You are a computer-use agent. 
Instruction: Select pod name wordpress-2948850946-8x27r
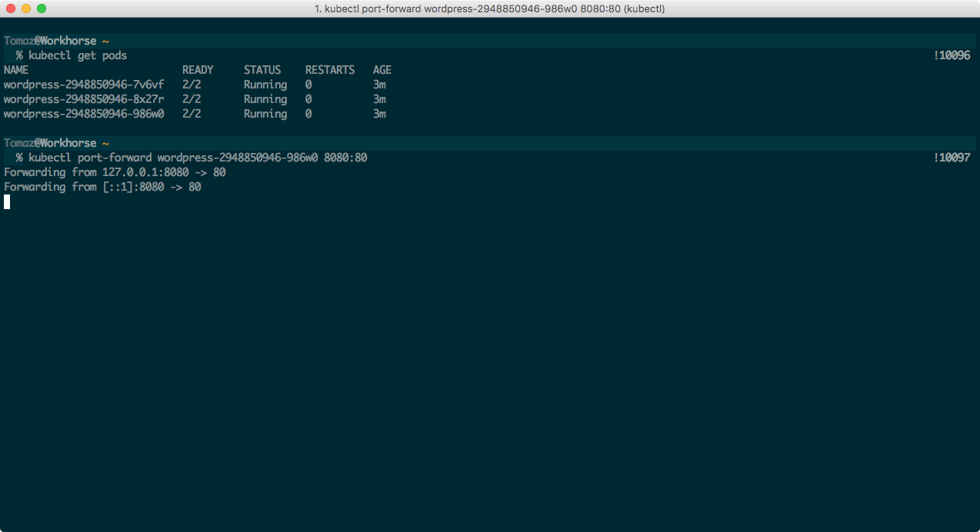(x=84, y=99)
